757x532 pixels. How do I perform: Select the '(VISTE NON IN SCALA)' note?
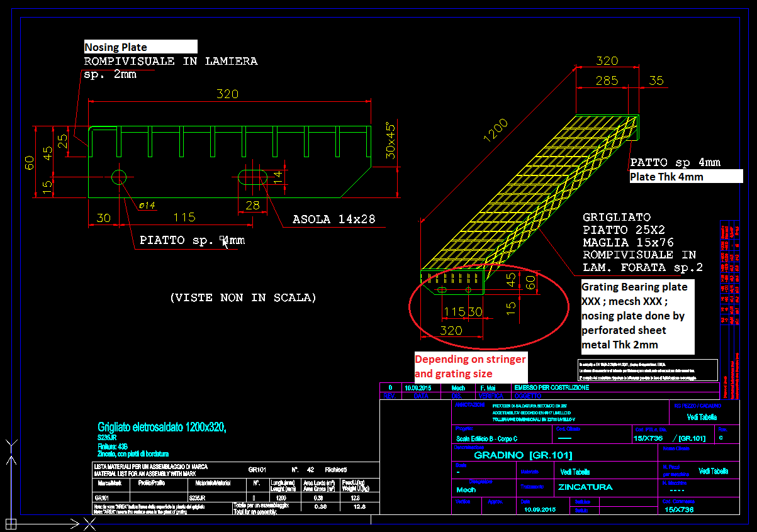243,297
